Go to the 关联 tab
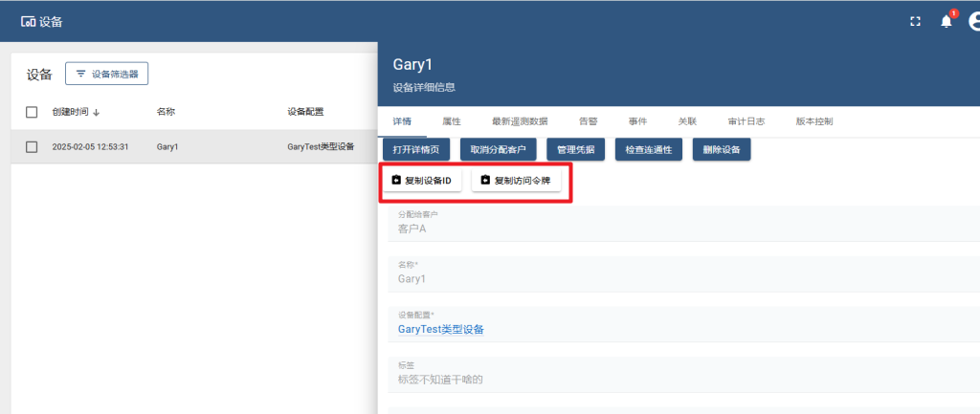Image resolution: width=980 pixels, height=414 pixels. click(x=687, y=121)
